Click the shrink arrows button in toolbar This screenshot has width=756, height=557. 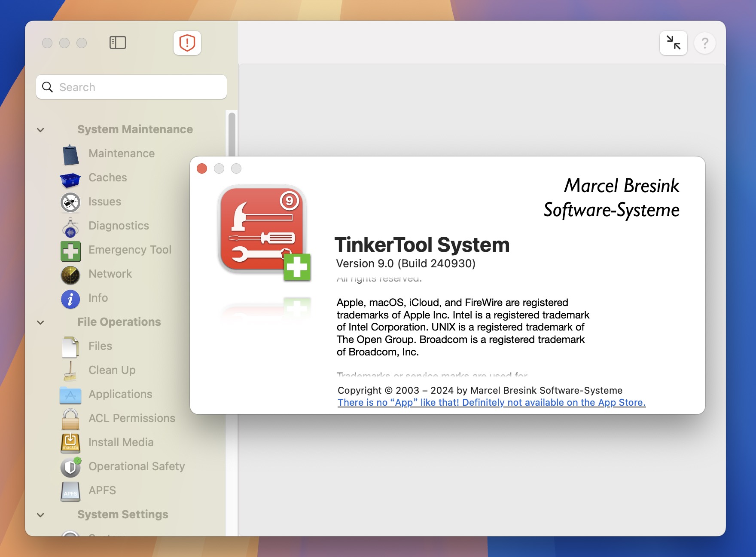click(674, 43)
